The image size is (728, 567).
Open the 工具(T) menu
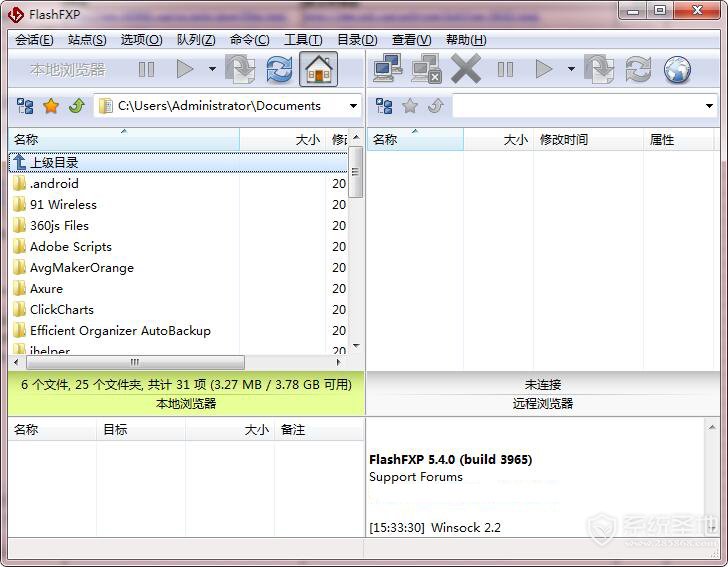tap(304, 40)
